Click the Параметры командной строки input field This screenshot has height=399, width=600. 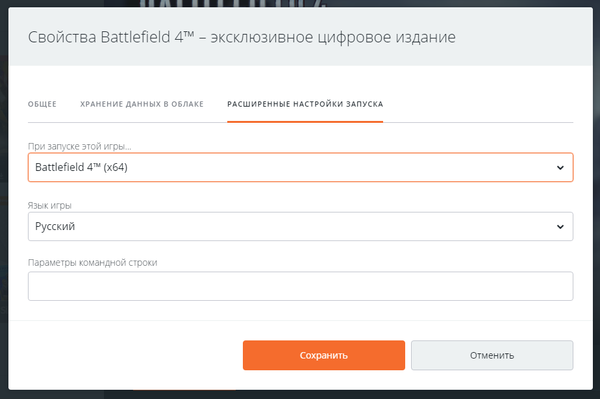(x=300, y=286)
